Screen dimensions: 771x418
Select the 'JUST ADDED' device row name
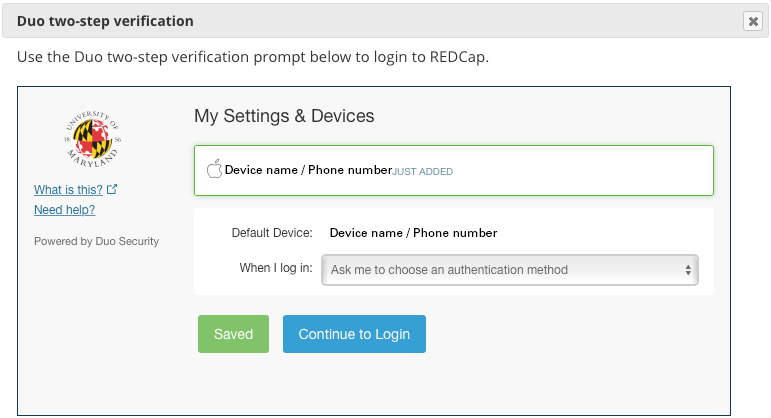(308, 170)
